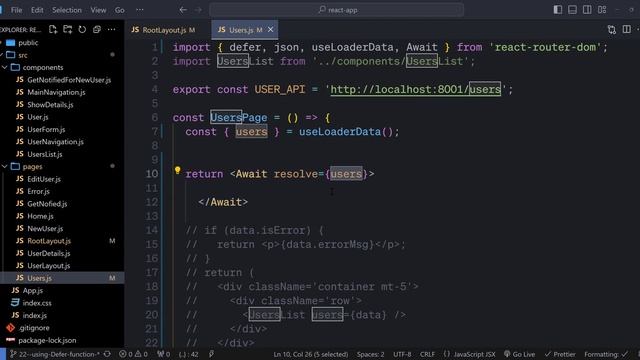
Task: Click the Prettier status bar item
Action: click(x=560, y=354)
